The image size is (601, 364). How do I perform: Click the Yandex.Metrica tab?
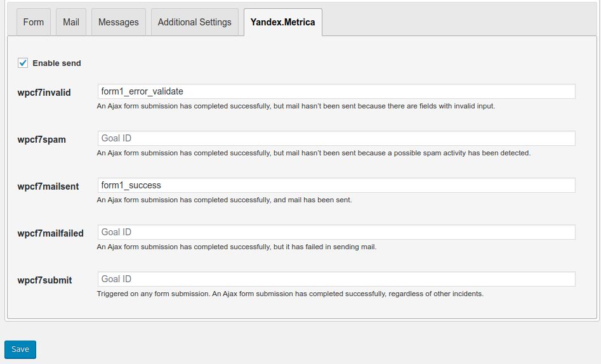point(282,22)
